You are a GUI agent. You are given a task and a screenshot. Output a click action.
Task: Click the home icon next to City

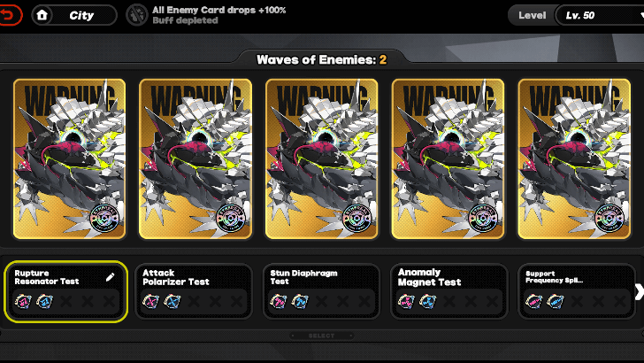click(42, 16)
